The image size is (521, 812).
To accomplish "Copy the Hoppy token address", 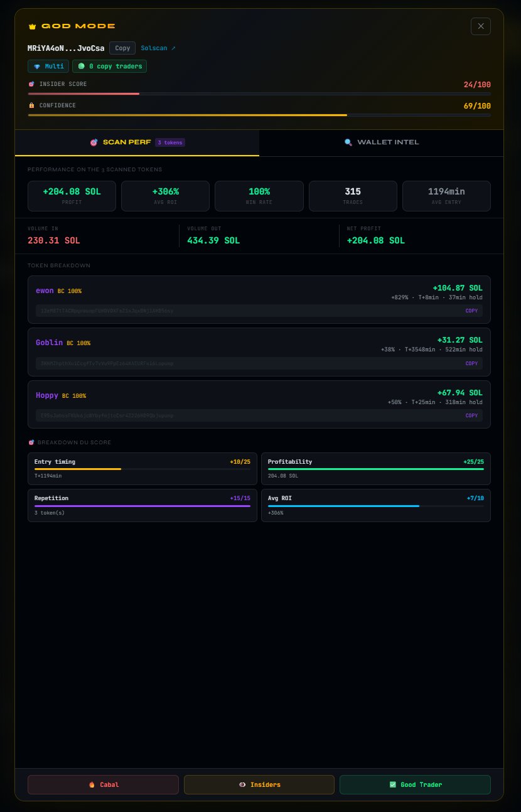I will (471, 415).
